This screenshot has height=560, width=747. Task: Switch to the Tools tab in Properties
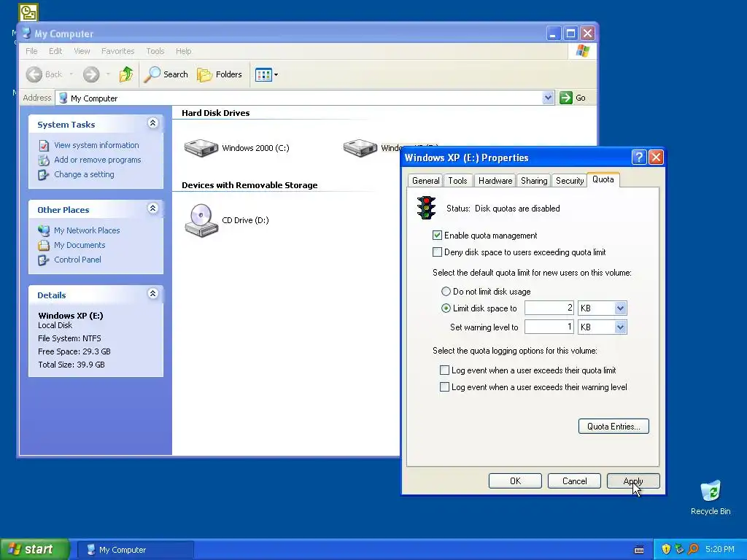[x=457, y=181]
